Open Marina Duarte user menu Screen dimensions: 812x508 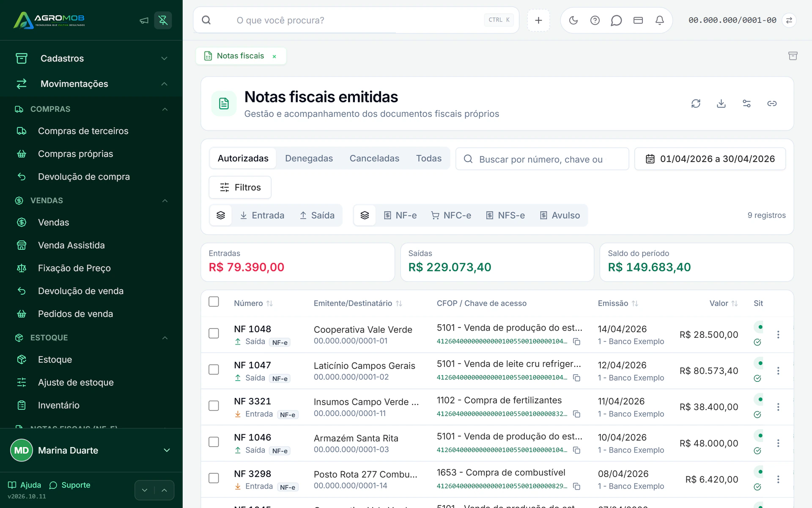pyautogui.click(x=91, y=450)
